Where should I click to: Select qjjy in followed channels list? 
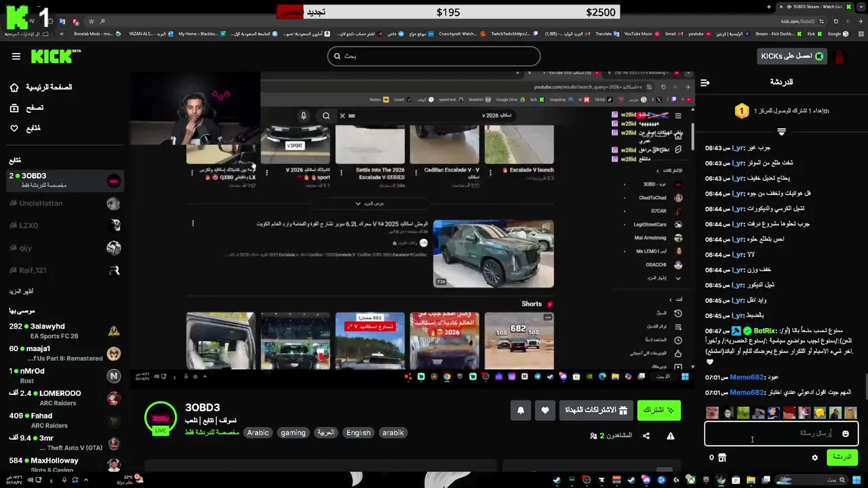[65, 247]
